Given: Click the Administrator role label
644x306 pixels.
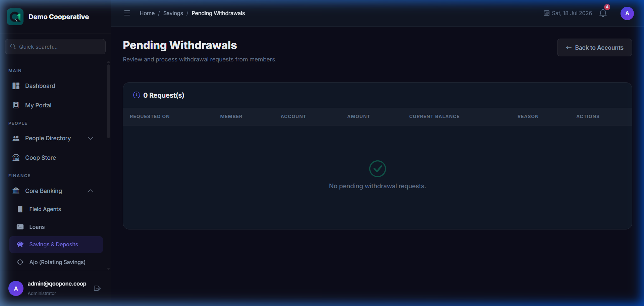Looking at the screenshot, I should (42, 293).
